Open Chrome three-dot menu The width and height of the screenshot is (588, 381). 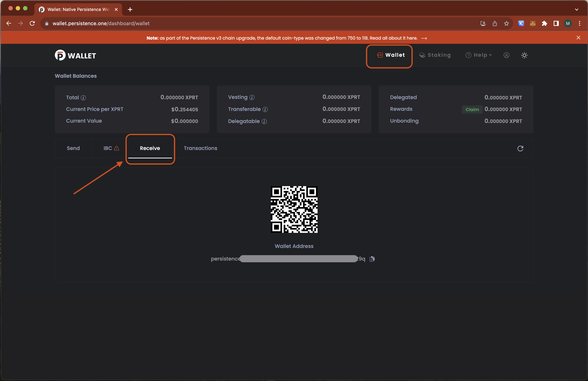pyautogui.click(x=579, y=23)
